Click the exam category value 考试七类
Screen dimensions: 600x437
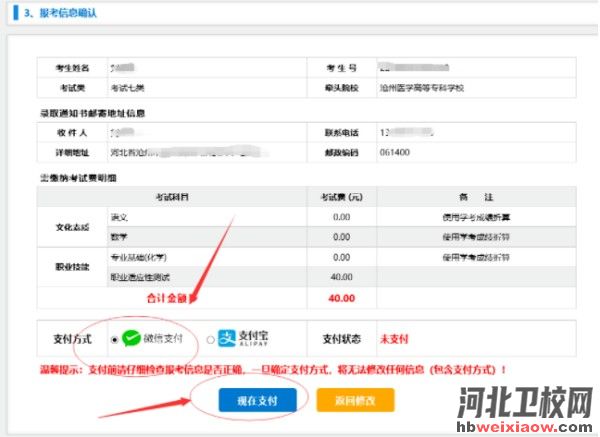126,88
